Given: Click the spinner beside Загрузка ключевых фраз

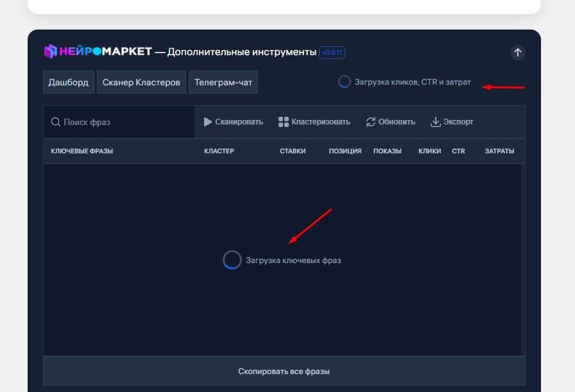Looking at the screenshot, I should click(x=232, y=260).
